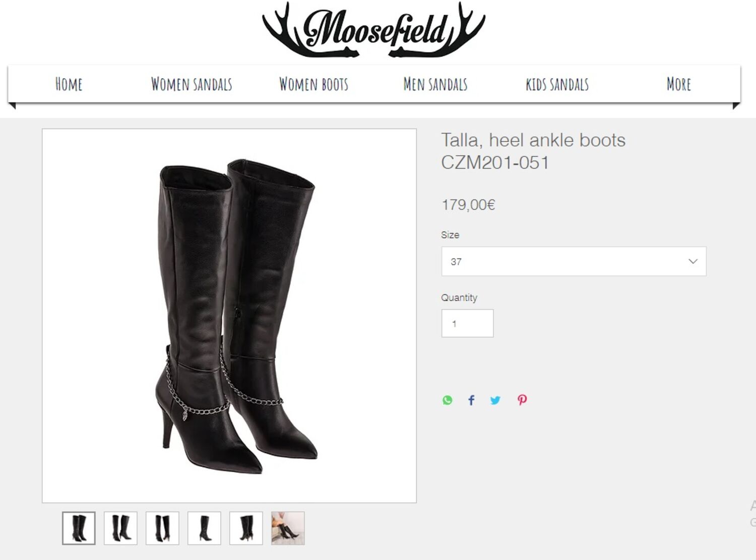Visit the Kids Sandals category
Image resolution: width=756 pixels, height=560 pixels.
[x=557, y=84]
